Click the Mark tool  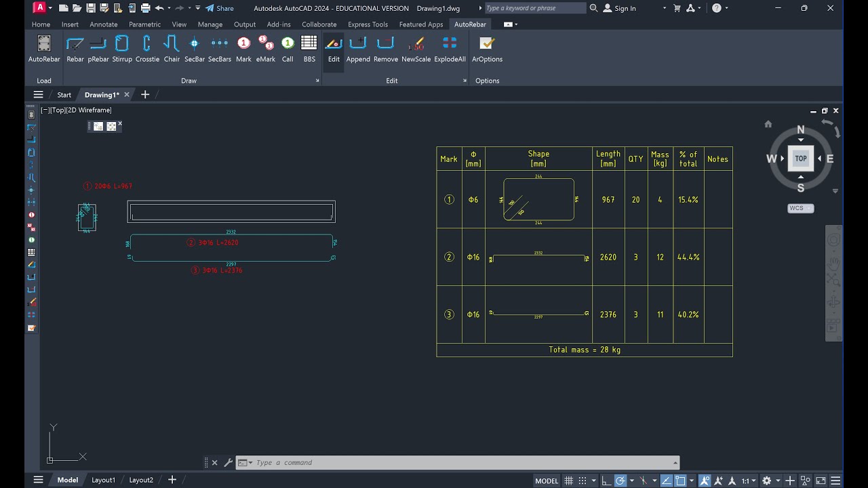[243, 49]
